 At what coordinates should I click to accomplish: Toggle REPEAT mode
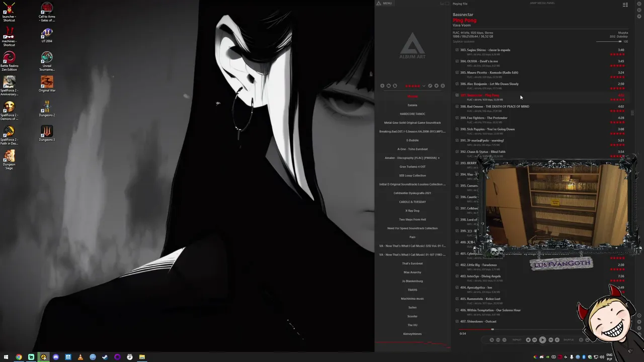[x=517, y=340]
